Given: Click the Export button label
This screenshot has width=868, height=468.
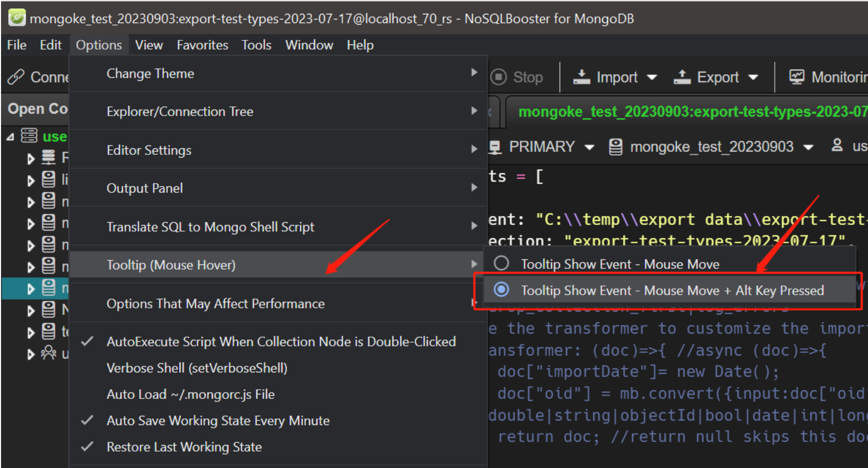Looking at the screenshot, I should click(x=718, y=77).
